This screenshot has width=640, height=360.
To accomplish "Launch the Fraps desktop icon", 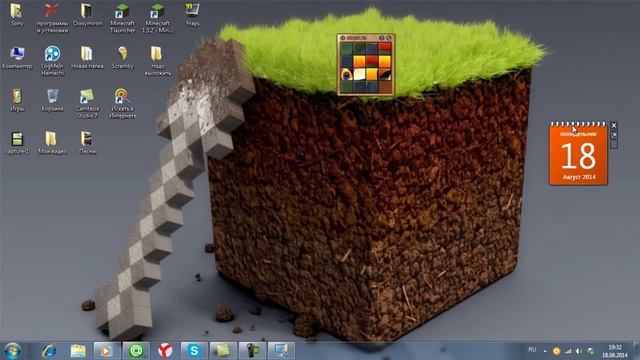I will point(192,15).
